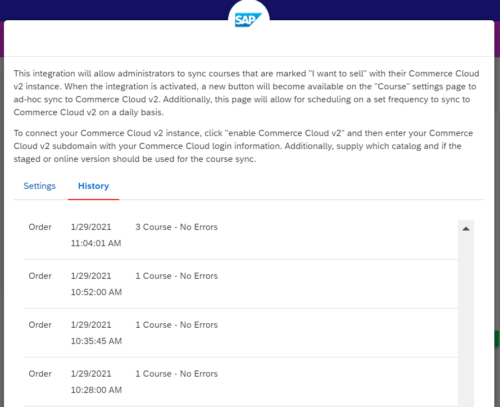Click the 1/29/2021 date above 11:04:01 AM

91,227
